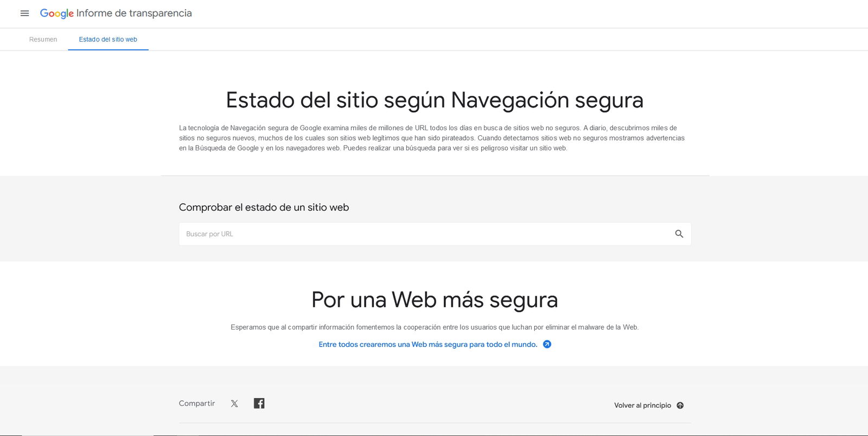Click the Google logo

56,14
